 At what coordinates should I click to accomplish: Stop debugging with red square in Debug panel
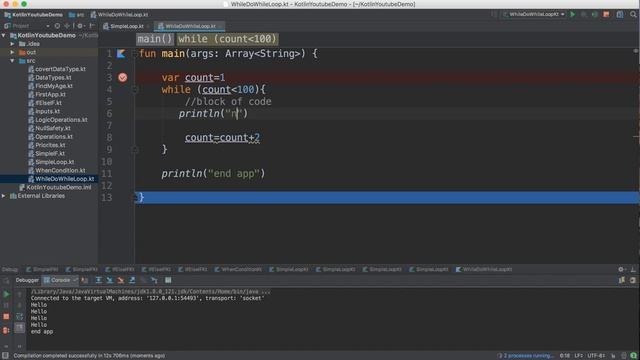tap(6, 316)
